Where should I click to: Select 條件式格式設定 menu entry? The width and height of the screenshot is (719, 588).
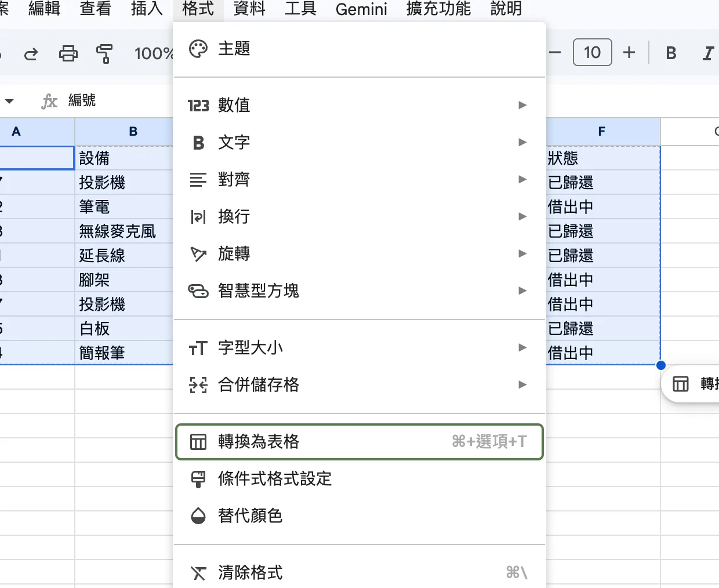(x=359, y=479)
